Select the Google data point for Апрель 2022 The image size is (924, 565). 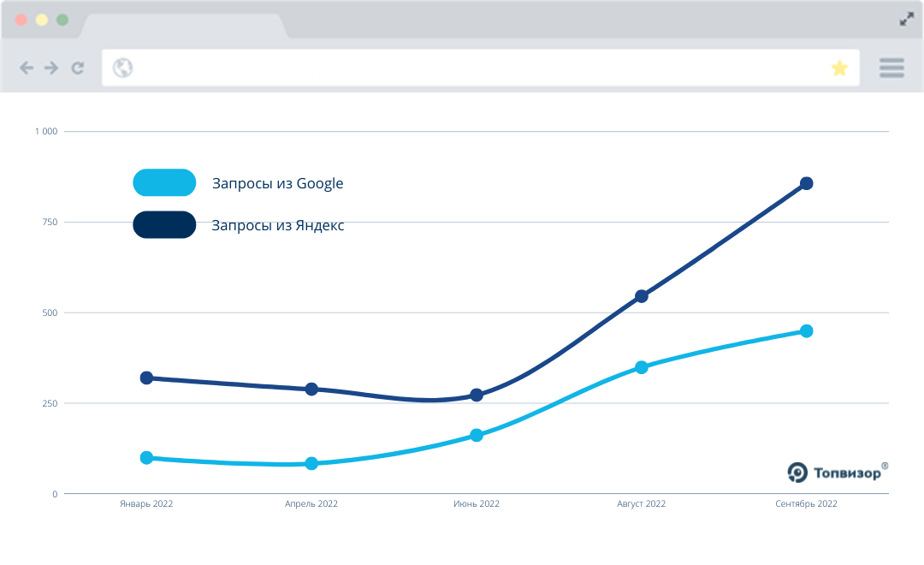coord(311,464)
